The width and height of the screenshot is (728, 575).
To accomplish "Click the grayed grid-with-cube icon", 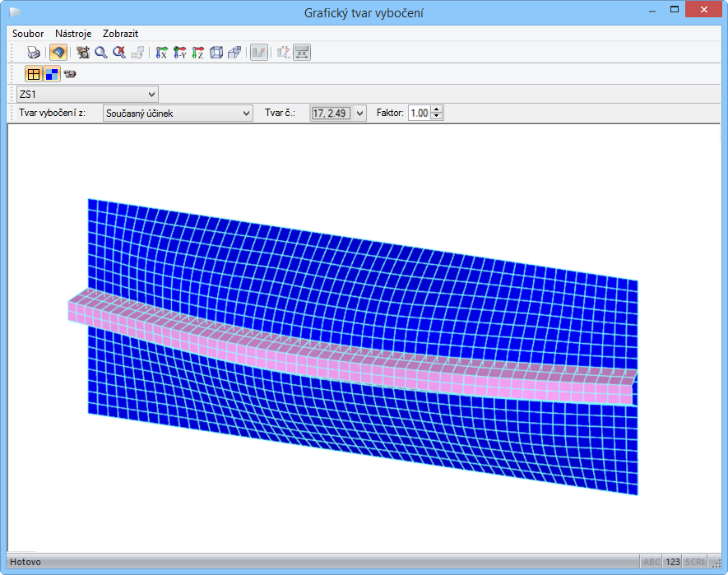I will (138, 52).
